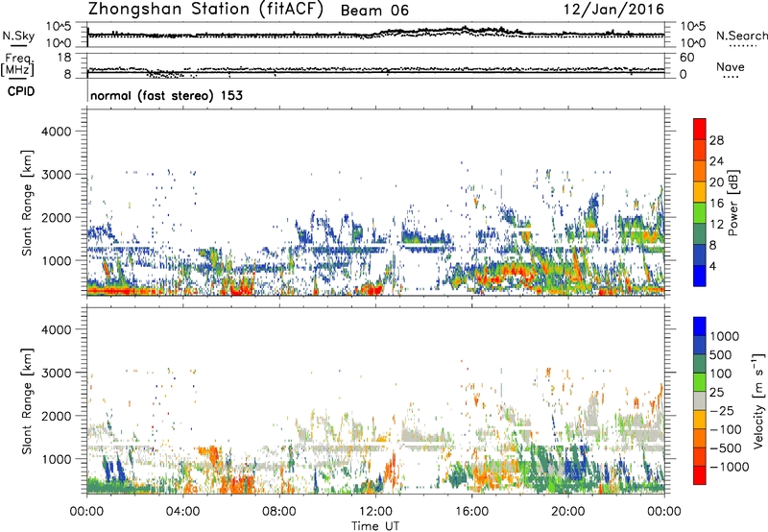Click the 'N.Search' legend label
768x532 pixels.
pos(741,36)
